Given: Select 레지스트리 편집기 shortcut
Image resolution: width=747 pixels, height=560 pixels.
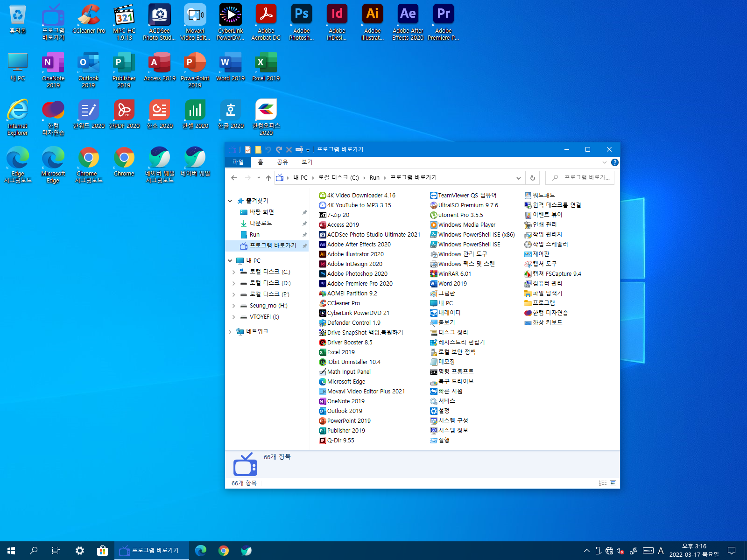Looking at the screenshot, I should (x=457, y=343).
